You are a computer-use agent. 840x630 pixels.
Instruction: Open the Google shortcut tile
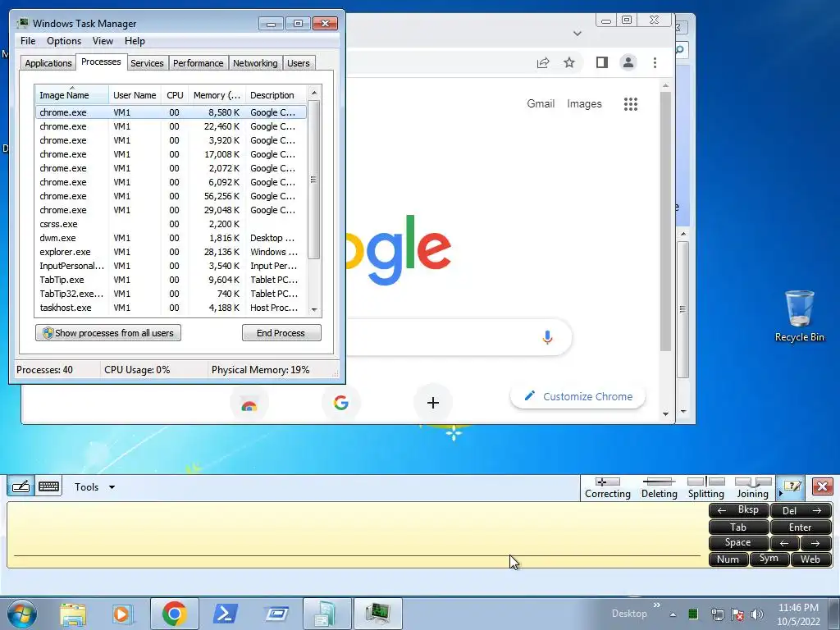click(x=340, y=403)
